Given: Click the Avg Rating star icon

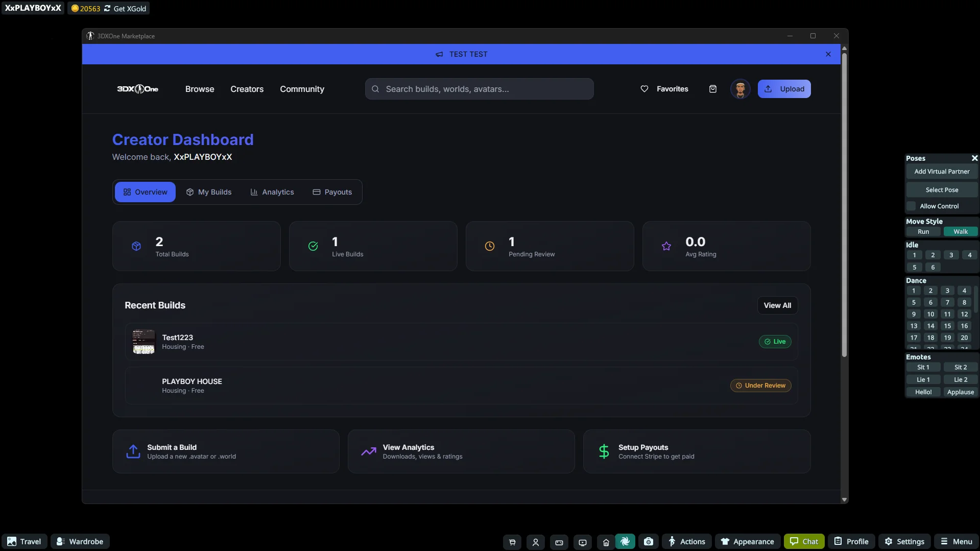Looking at the screenshot, I should [x=666, y=246].
